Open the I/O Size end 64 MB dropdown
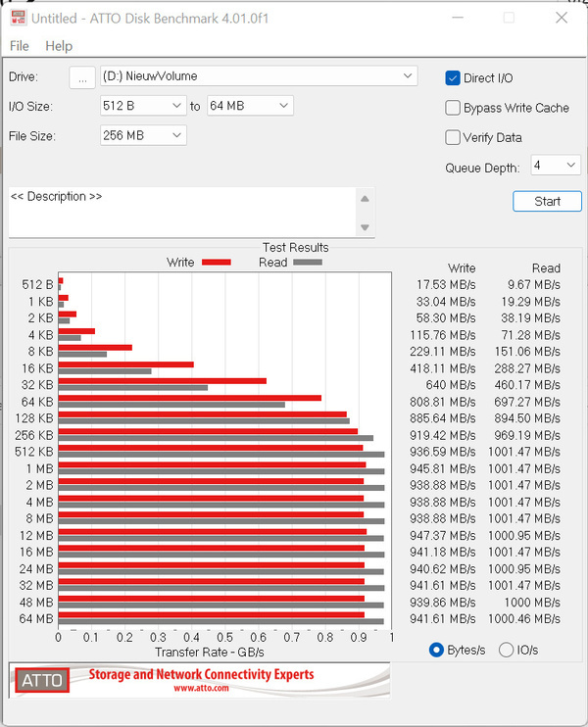 [250, 106]
